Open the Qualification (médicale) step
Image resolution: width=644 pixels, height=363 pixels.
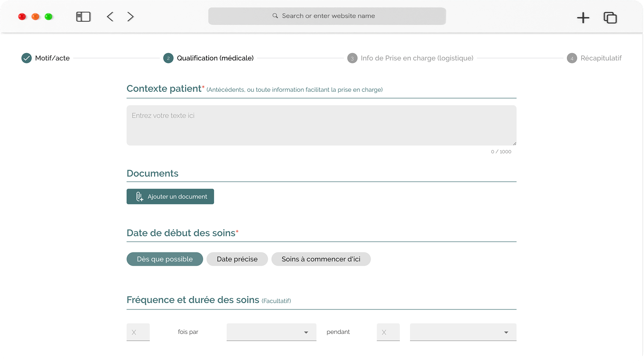tap(215, 58)
